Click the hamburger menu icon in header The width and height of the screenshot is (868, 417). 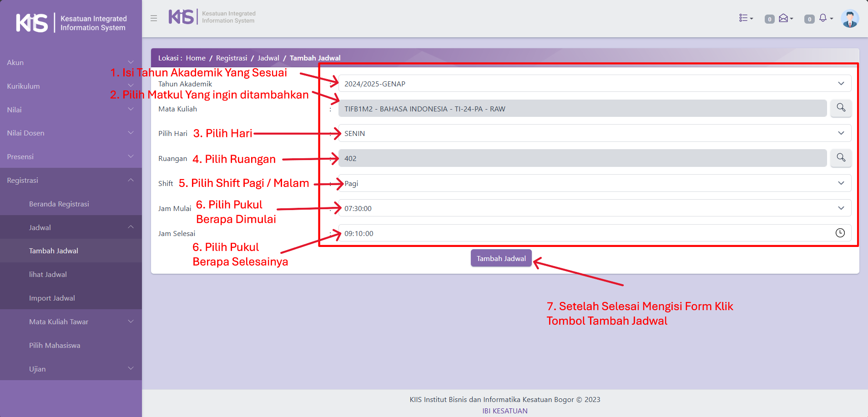pos(154,18)
